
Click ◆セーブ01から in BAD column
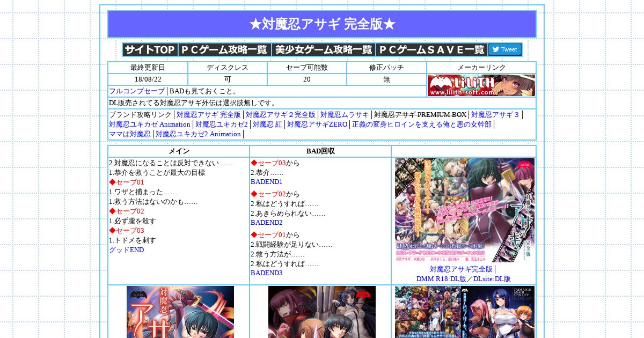pos(275,235)
